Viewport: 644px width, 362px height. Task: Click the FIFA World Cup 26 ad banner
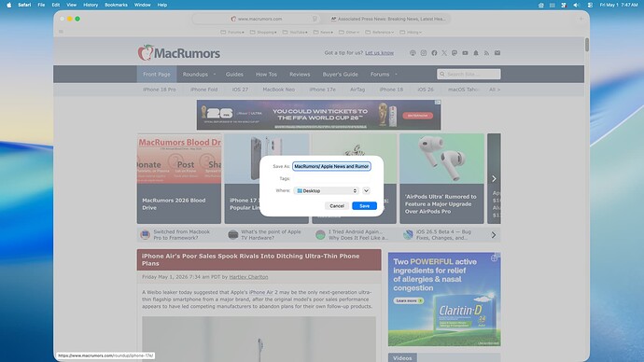click(x=318, y=115)
